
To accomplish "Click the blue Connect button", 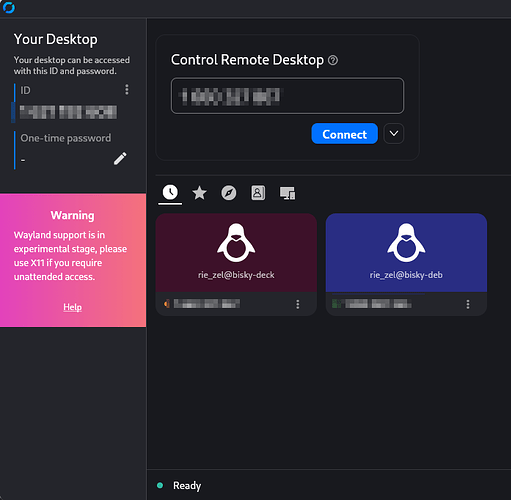I will 344,134.
